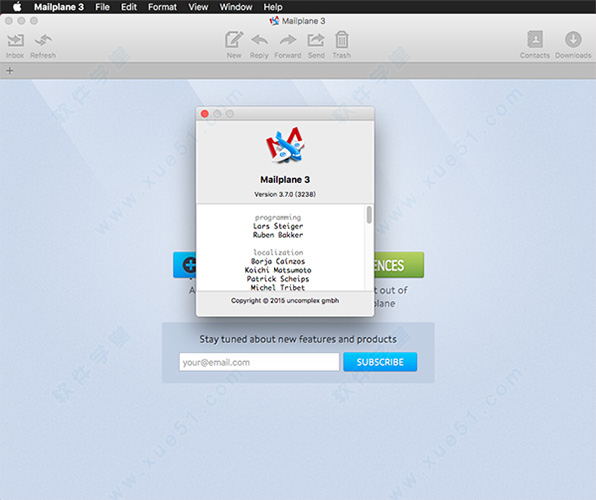Open the Format menu
This screenshot has width=596, height=500.
pyautogui.click(x=162, y=7)
